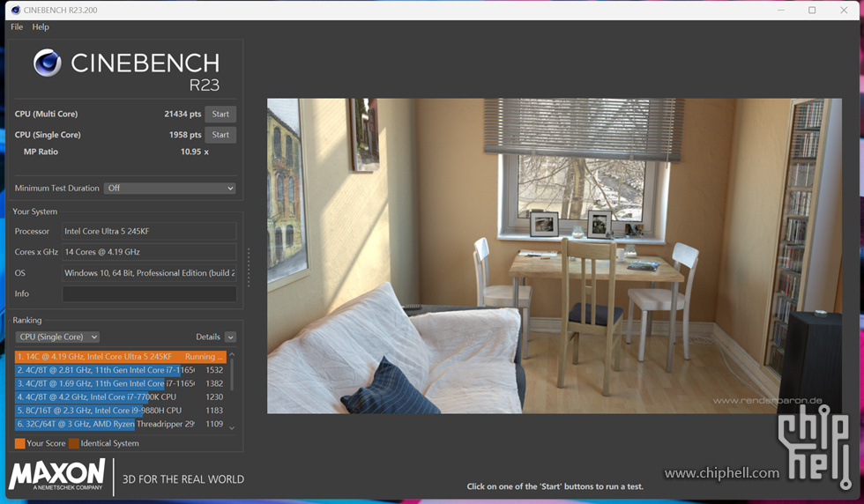Select ranking row 5 Intel Core i9-9880H
Image resolution: width=864 pixels, height=504 pixels.
click(x=121, y=411)
